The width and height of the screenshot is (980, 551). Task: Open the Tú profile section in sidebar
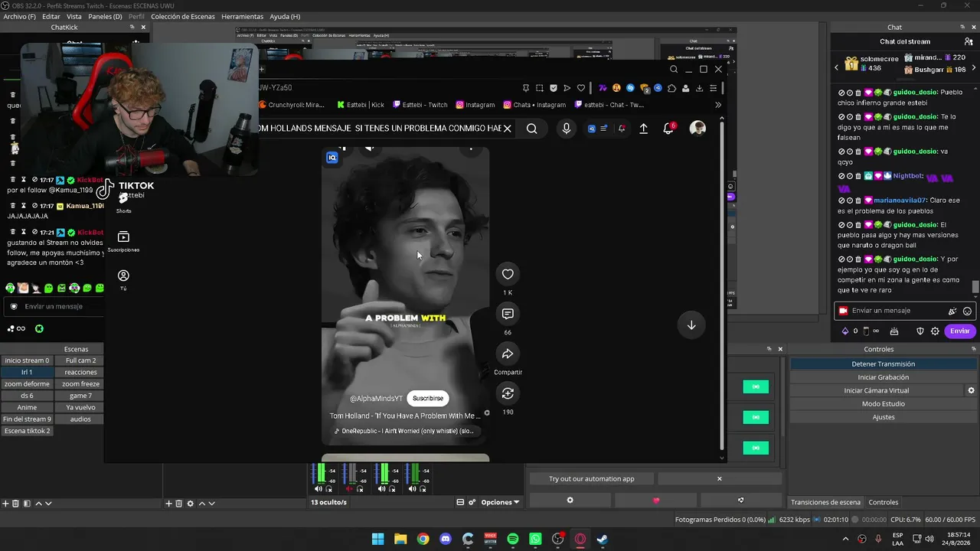click(123, 280)
